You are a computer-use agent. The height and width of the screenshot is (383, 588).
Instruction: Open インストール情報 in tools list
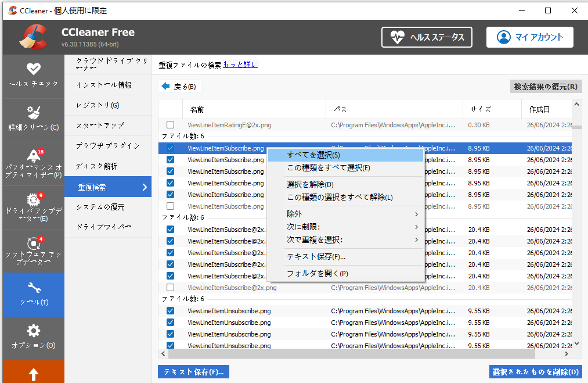(108, 85)
